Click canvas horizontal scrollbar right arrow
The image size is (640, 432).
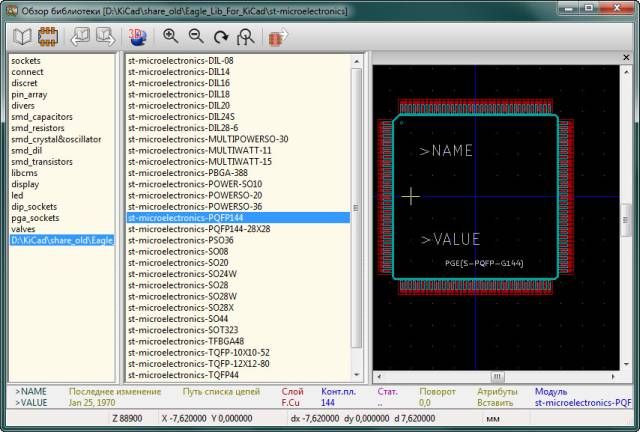[x=613, y=376]
